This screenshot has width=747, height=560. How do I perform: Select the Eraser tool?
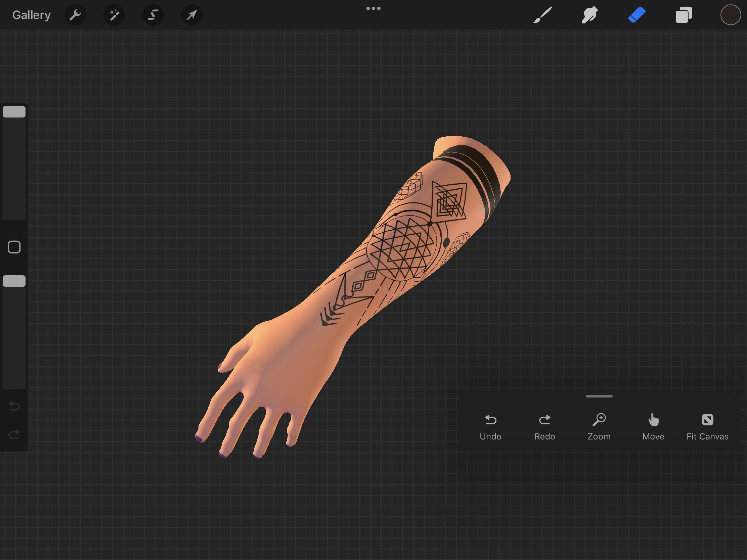pos(636,15)
